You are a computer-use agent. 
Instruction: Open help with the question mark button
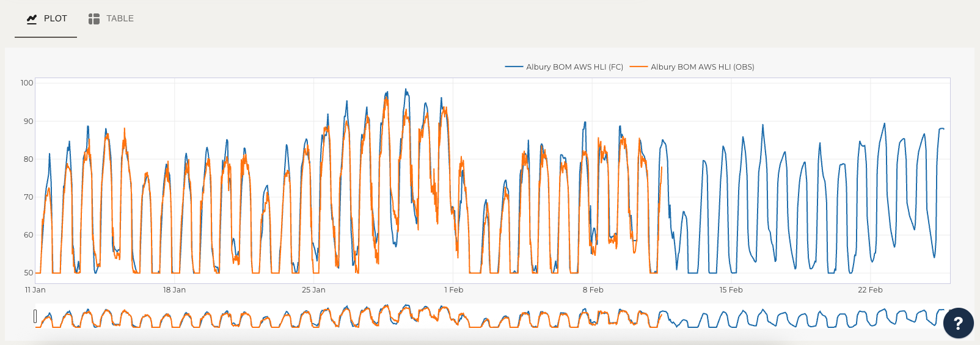click(958, 323)
